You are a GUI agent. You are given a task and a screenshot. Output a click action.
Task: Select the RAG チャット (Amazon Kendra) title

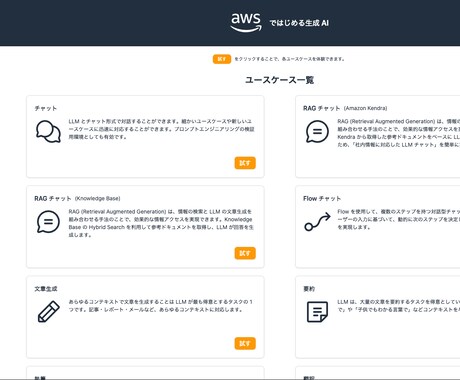click(x=345, y=108)
